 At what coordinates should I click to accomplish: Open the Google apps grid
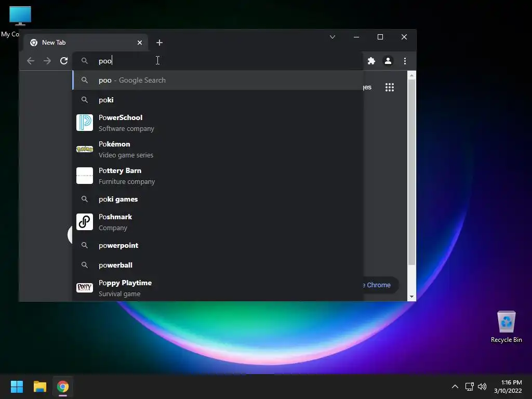(390, 87)
